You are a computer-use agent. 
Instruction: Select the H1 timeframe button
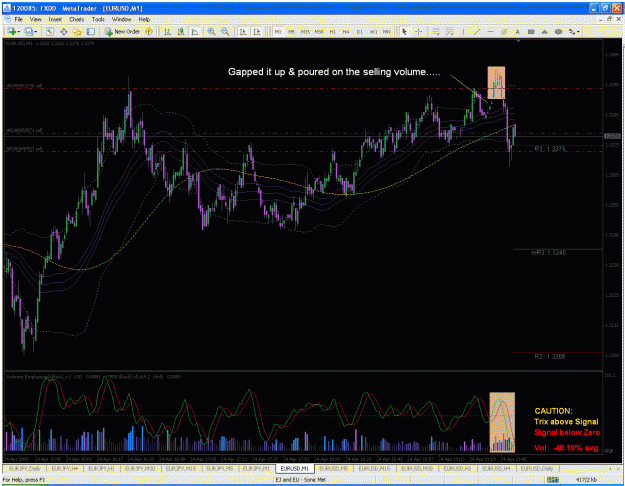click(332, 31)
